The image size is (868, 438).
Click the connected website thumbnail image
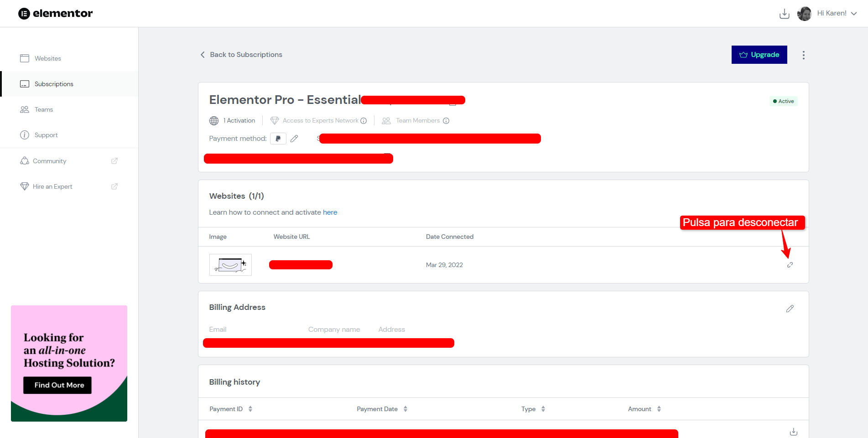[x=230, y=265]
